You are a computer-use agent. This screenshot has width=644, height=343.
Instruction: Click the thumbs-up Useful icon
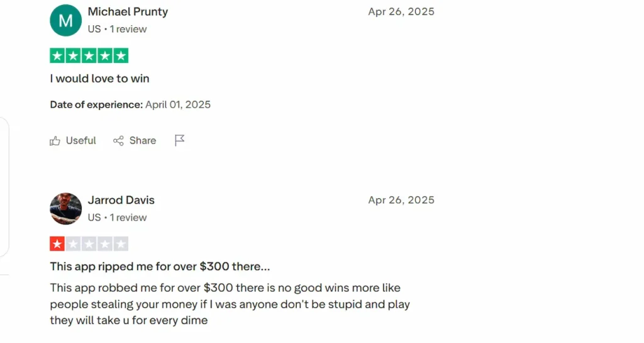[x=55, y=141]
